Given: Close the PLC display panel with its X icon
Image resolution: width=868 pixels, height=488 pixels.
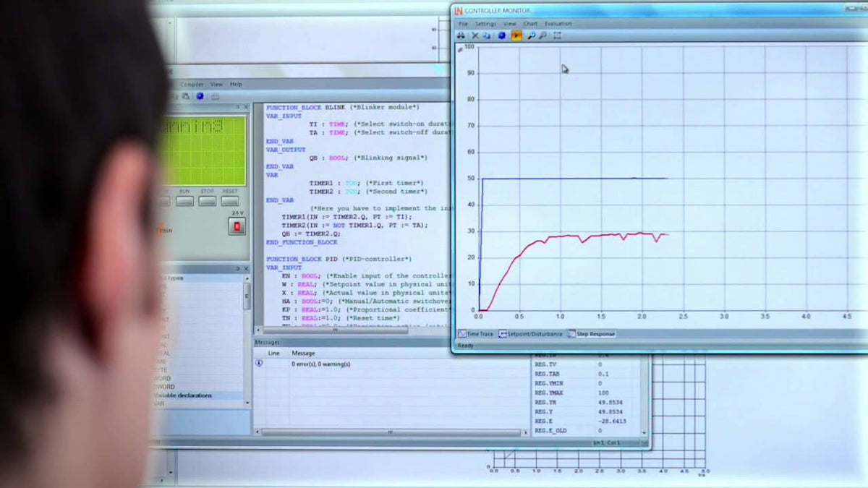Looking at the screenshot, I should (x=246, y=106).
